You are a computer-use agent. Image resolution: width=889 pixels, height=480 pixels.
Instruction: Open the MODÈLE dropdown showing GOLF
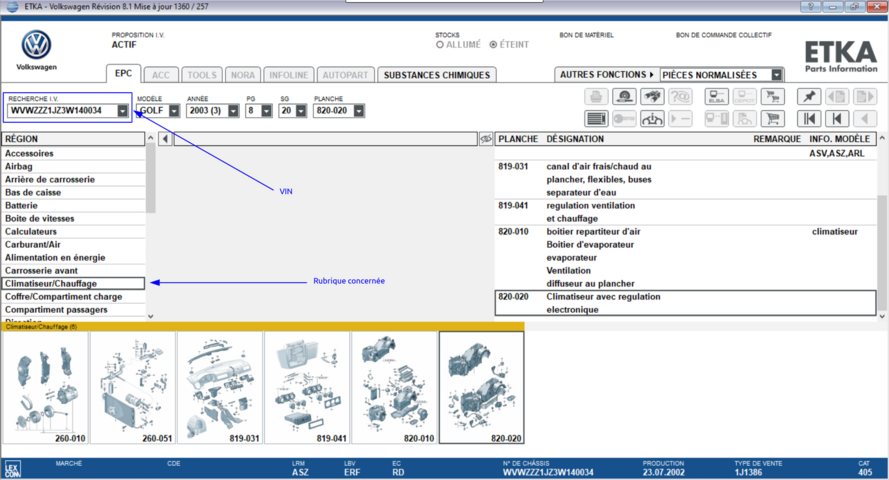pyautogui.click(x=174, y=111)
